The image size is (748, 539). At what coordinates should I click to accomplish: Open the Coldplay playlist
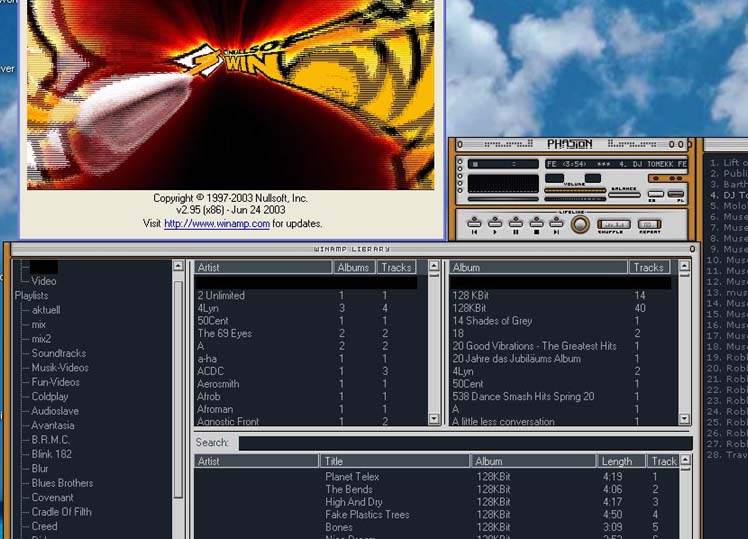[50, 396]
